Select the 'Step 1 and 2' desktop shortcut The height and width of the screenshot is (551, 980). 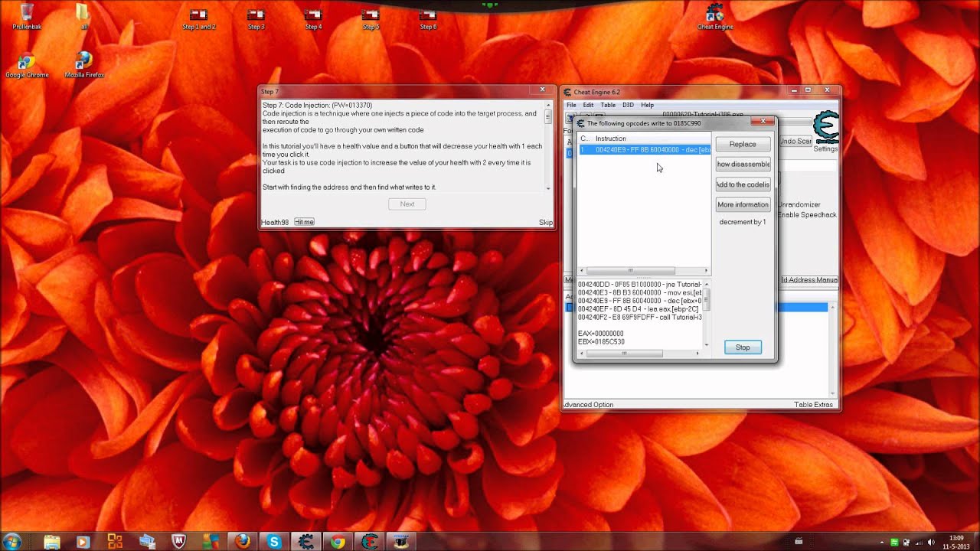[198, 19]
